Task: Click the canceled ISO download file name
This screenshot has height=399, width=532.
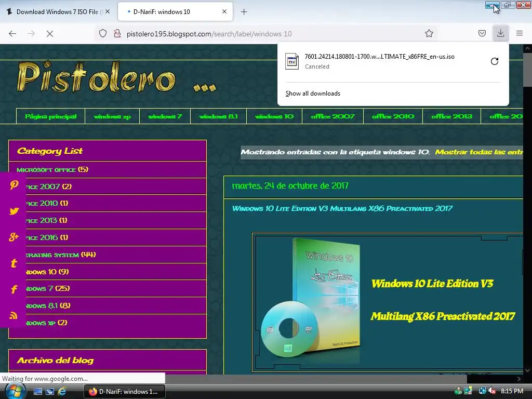Action: (x=379, y=57)
